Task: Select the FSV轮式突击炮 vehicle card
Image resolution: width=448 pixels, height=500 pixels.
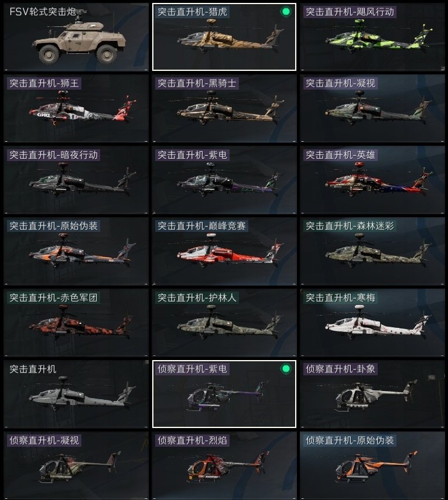Action: click(76, 37)
